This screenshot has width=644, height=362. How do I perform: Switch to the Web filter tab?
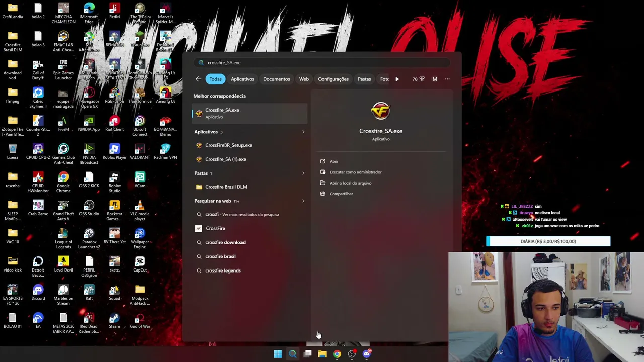pyautogui.click(x=304, y=79)
